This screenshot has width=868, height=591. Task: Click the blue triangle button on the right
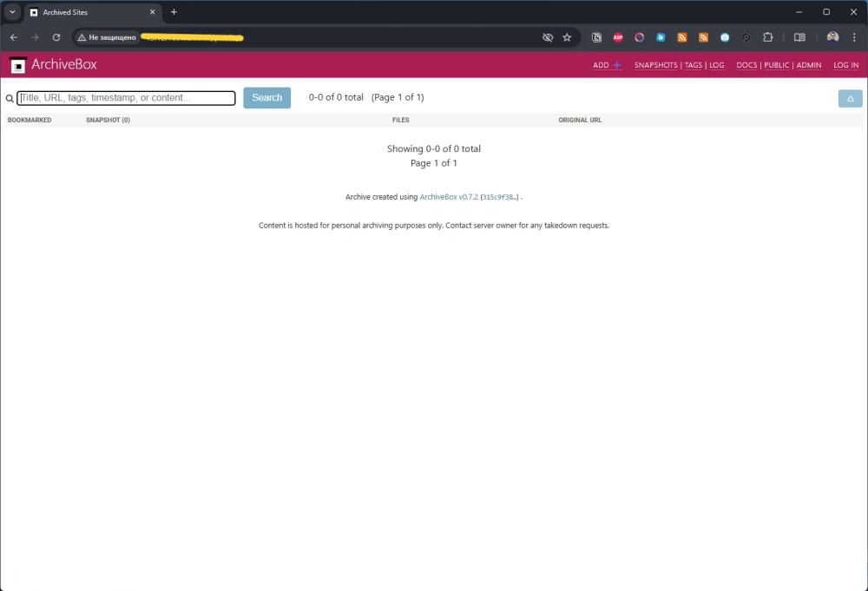click(849, 98)
